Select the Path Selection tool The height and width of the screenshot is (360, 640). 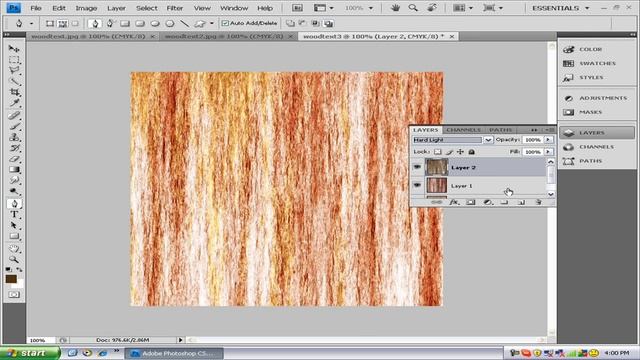click(14, 225)
